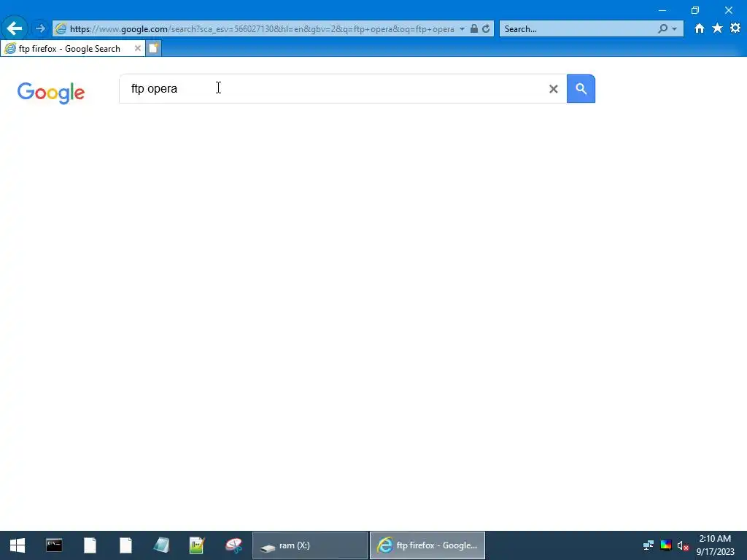
Task: Launch Command Prompt from the taskbar
Action: (x=54, y=545)
